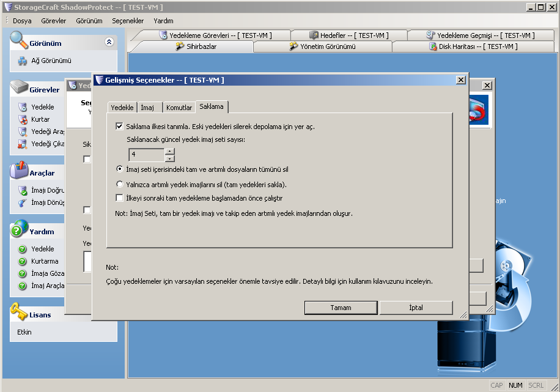Click the Yedeği Araştır icon in sidebar
This screenshot has width=560, height=392.
23,131
